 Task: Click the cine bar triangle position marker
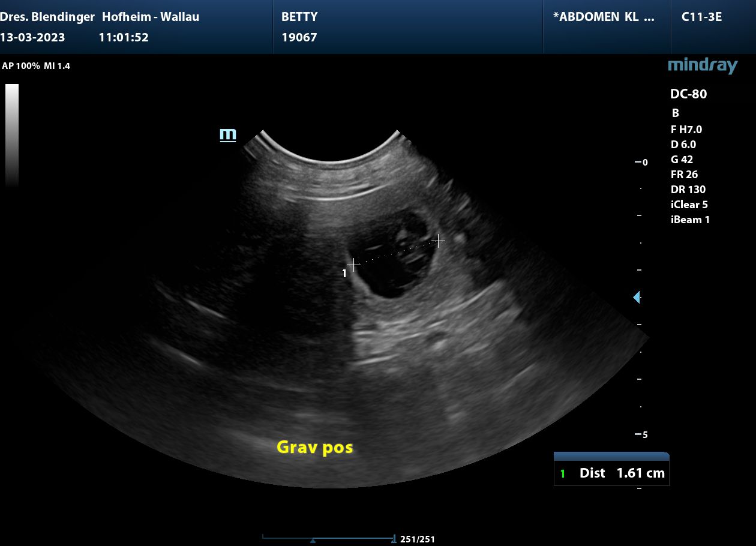coord(313,541)
